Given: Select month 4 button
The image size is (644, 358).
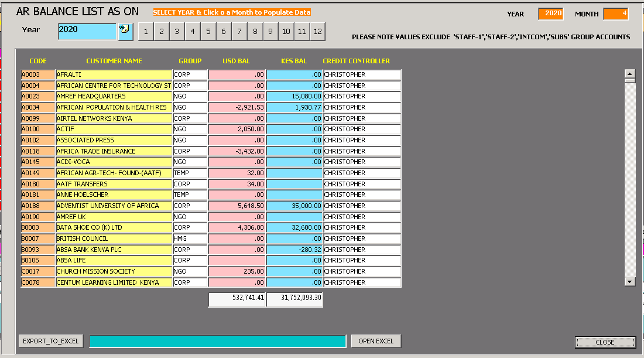Looking at the screenshot, I should coord(192,32).
